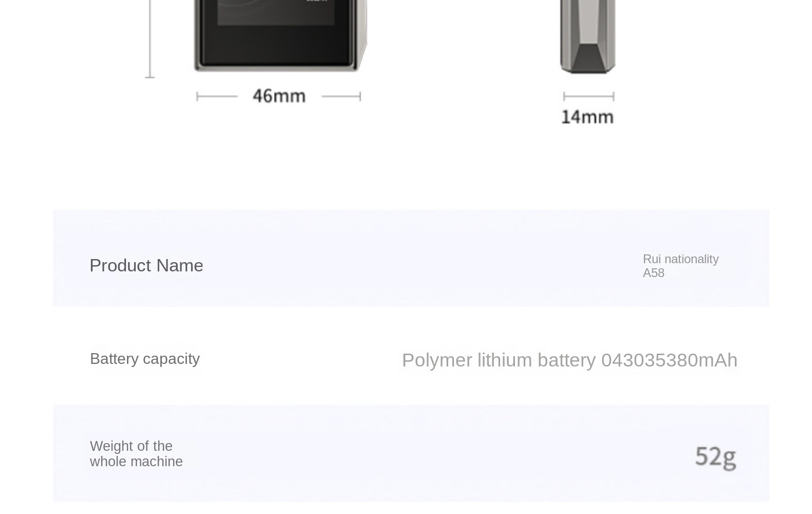Click the 52g weight value
This screenshot has width=812, height=514.
[x=715, y=457]
